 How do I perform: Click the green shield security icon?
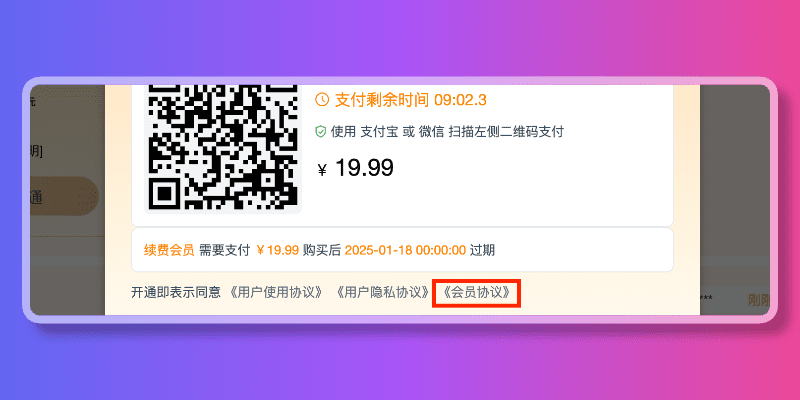[x=320, y=132]
